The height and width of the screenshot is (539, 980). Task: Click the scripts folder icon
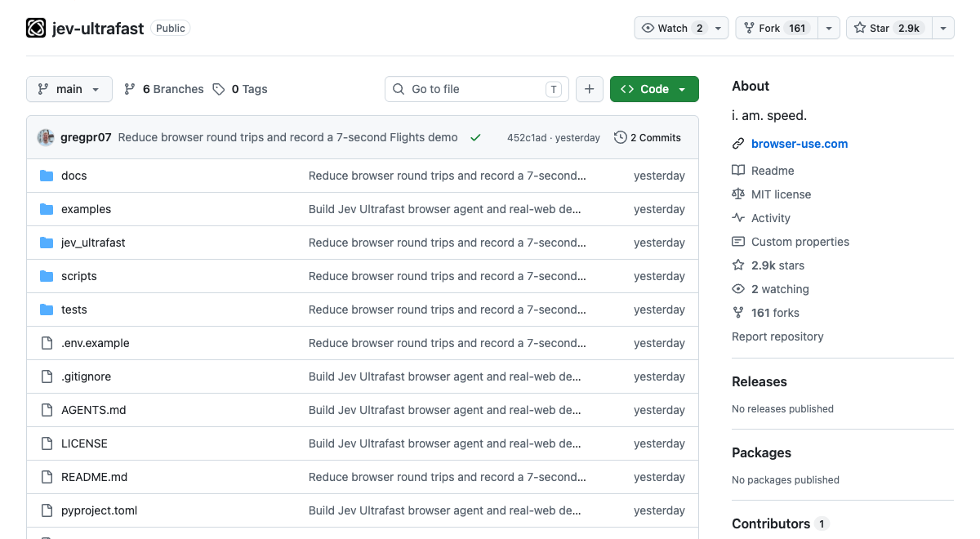[x=47, y=276]
